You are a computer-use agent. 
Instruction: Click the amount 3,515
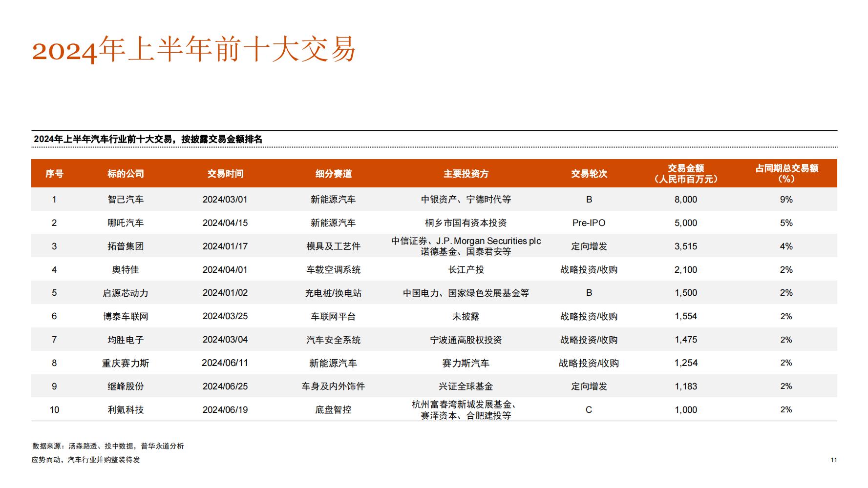pyautogui.click(x=686, y=246)
